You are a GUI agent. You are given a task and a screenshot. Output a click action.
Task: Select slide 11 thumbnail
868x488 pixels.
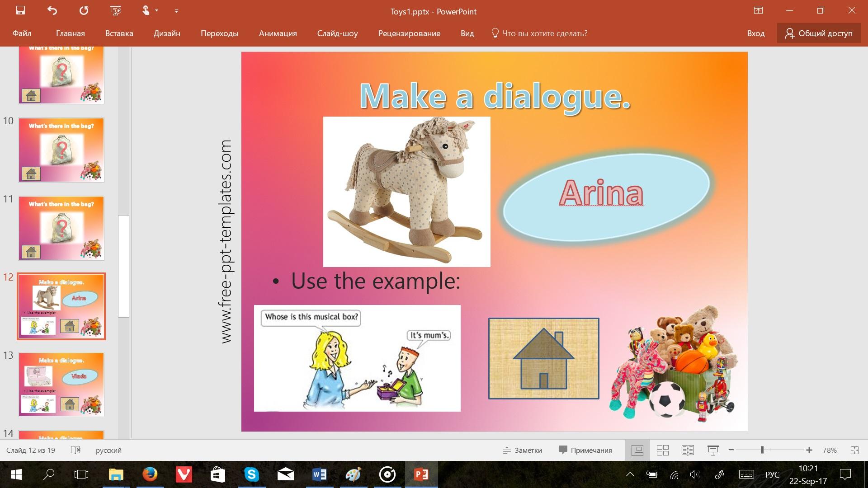(61, 228)
